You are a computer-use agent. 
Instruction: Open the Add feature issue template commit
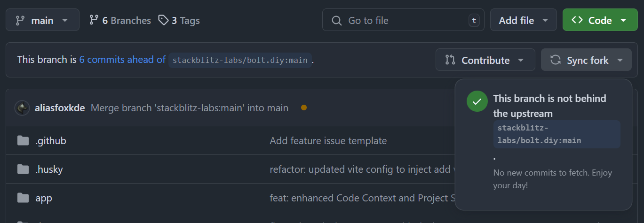(328, 141)
